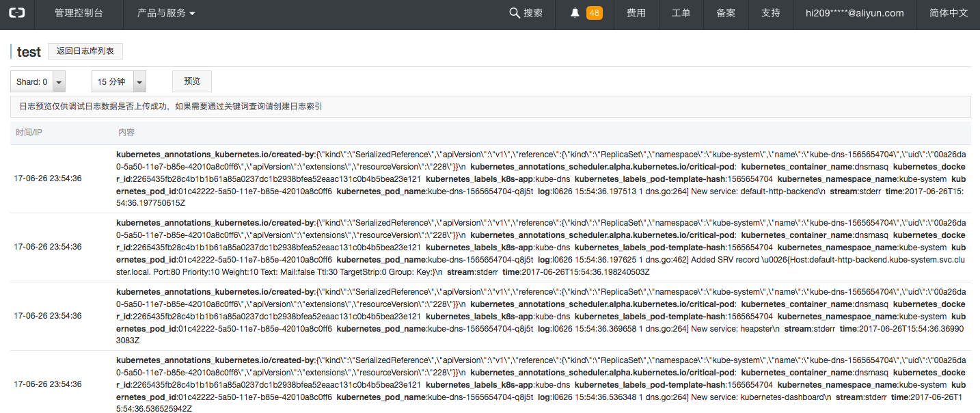The height and width of the screenshot is (413, 980).
Task: Select the log entry for New service: heapster
Action: point(540,316)
